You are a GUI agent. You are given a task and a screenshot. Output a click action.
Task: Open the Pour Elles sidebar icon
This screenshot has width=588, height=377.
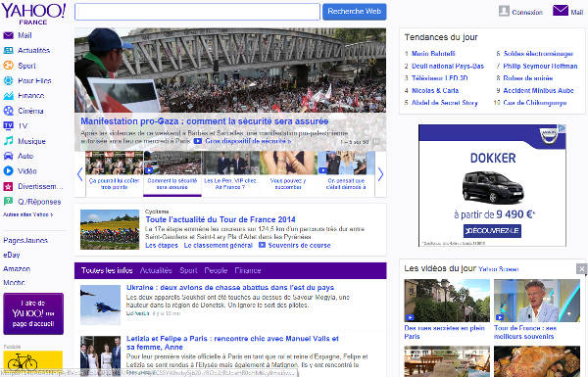click(x=8, y=80)
